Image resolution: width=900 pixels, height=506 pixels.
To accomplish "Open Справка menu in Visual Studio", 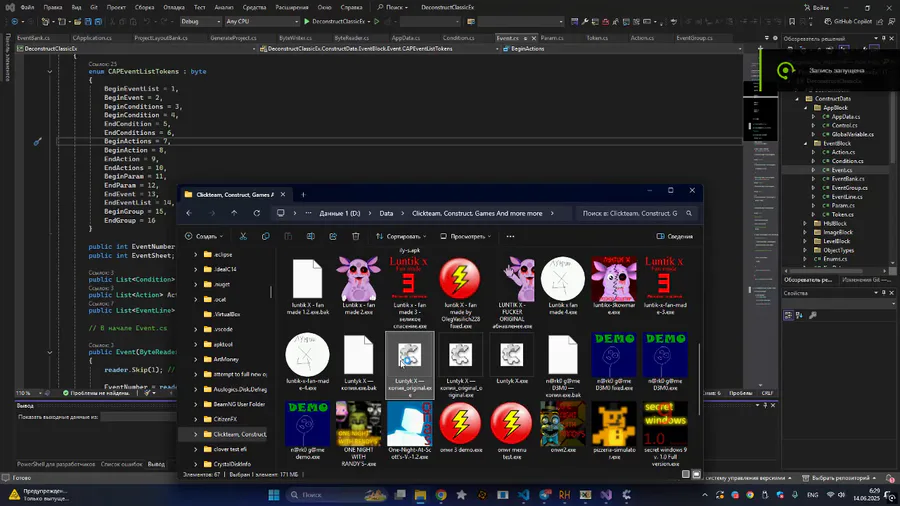I will (351, 7).
